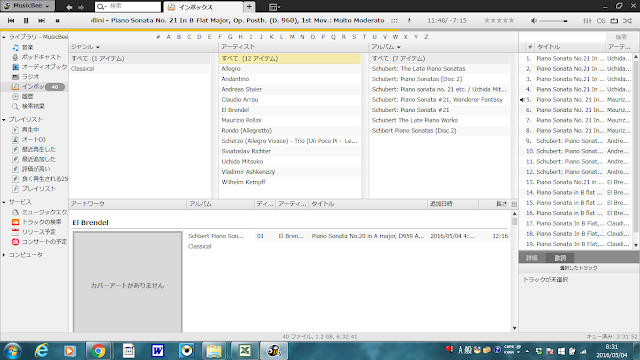Open the 再生中 now playing playlist

(x=30, y=130)
